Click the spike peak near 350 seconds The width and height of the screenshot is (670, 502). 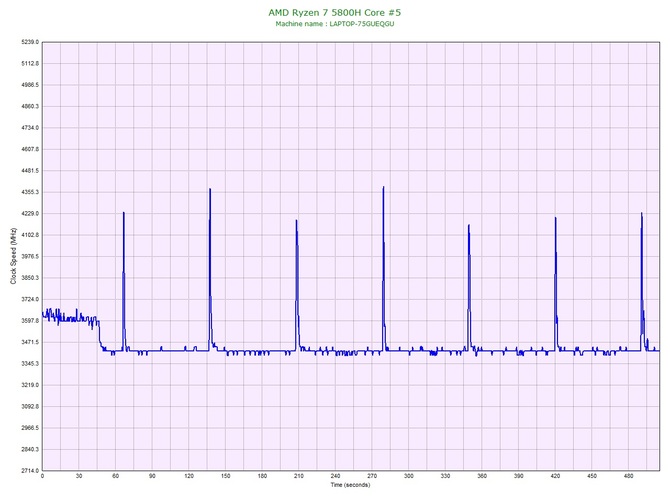coord(469,225)
